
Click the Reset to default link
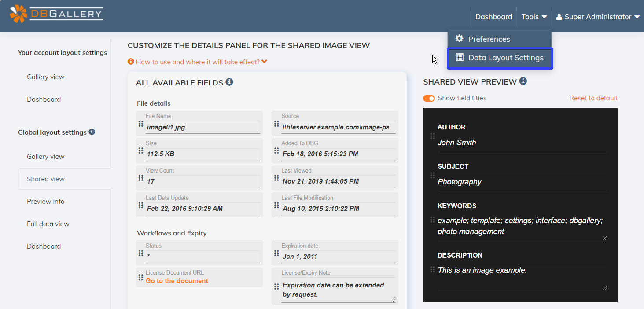tap(593, 98)
